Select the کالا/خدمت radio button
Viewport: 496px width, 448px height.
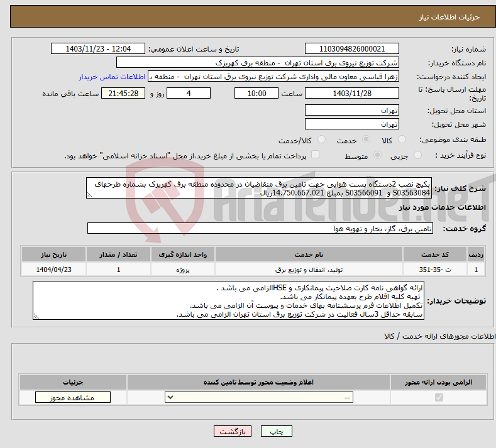click(321, 139)
